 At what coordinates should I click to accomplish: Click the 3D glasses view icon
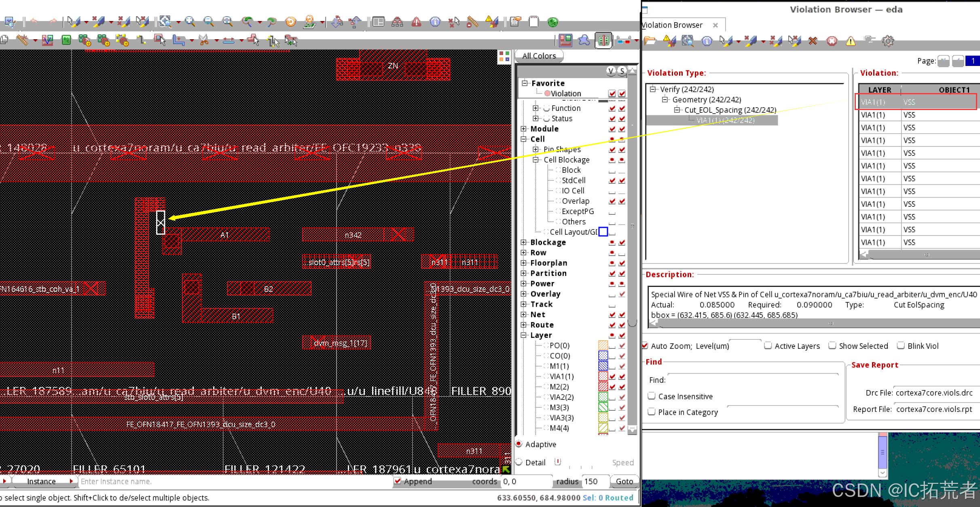624,40
